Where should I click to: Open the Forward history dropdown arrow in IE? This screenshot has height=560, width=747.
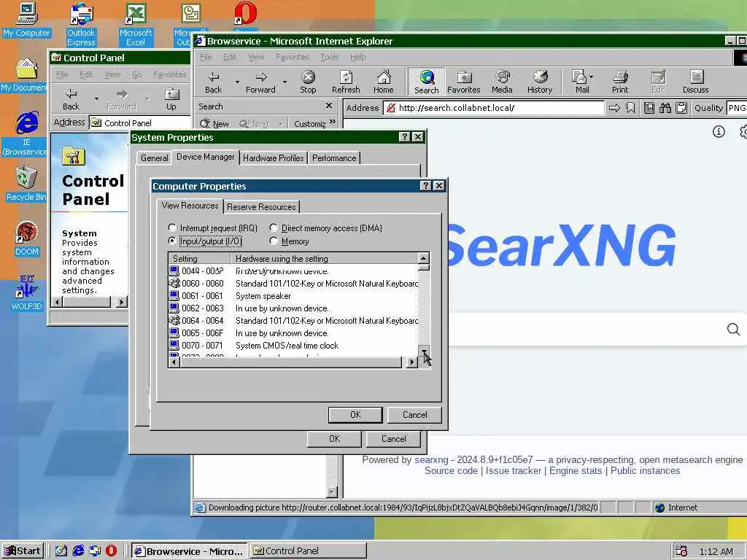click(x=285, y=82)
